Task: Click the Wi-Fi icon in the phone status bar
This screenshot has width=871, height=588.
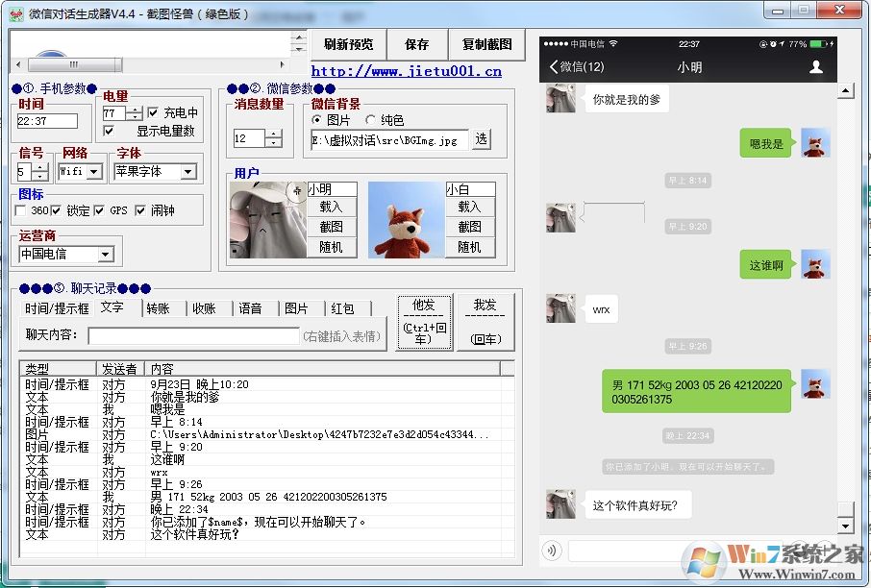Action: pos(613,42)
